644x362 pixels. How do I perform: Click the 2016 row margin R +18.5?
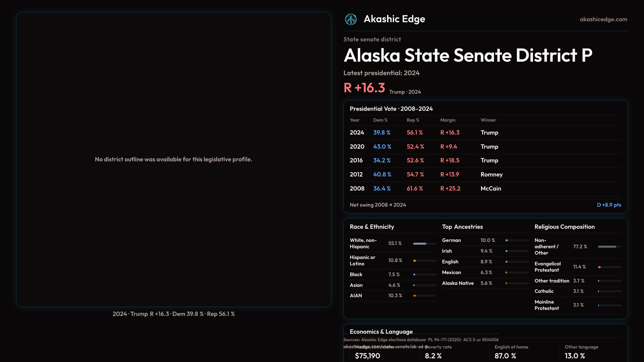(x=450, y=161)
